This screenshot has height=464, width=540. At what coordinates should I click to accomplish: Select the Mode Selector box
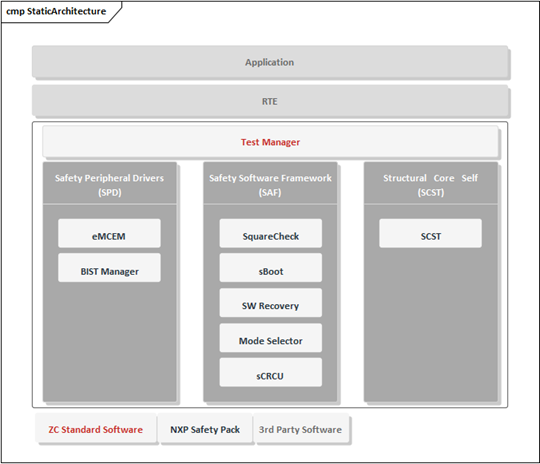tap(271, 338)
